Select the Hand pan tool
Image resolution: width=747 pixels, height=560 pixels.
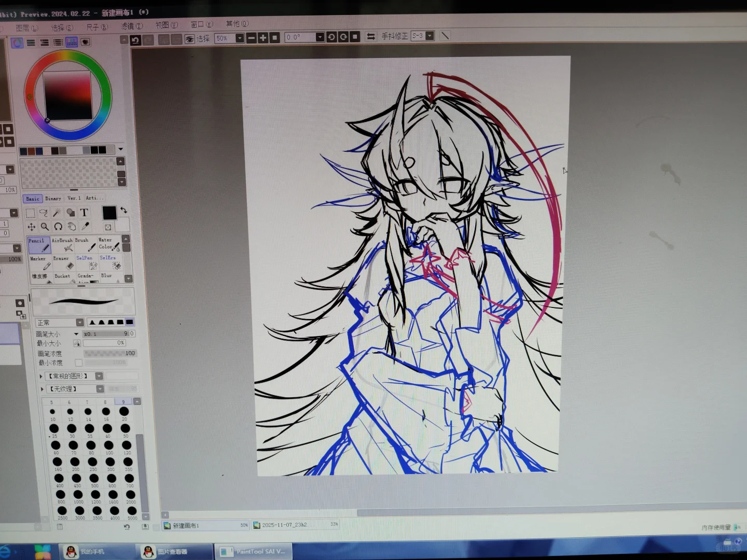(72, 227)
